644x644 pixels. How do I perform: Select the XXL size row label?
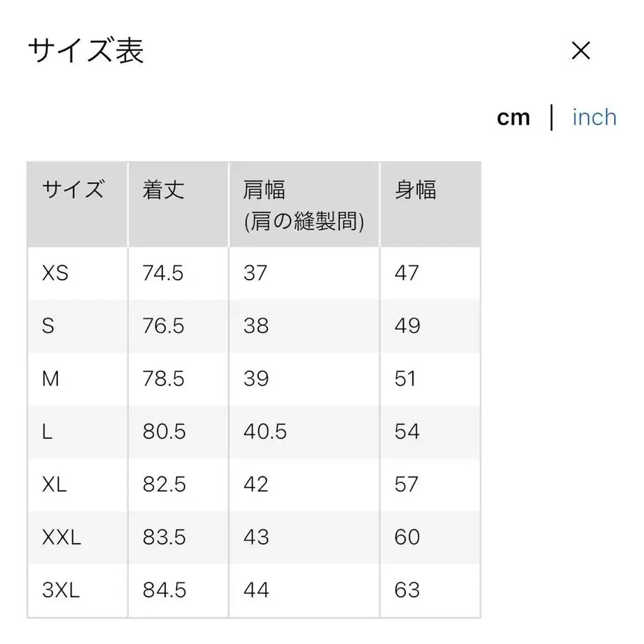[62, 537]
